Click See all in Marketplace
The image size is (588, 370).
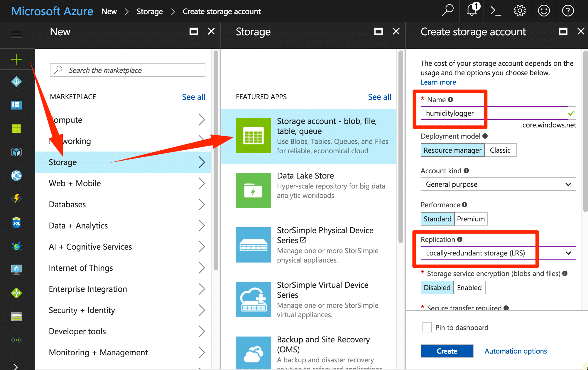click(194, 97)
